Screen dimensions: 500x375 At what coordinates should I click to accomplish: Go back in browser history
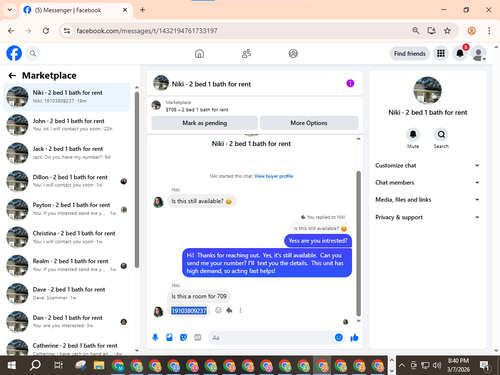pos(11,31)
